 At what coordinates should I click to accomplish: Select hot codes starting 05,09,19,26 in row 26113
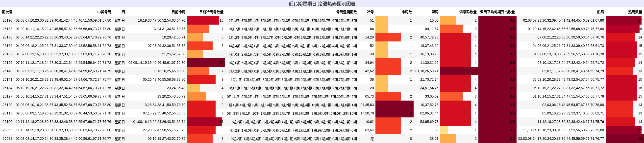pyautogui.click(x=573, y=113)
